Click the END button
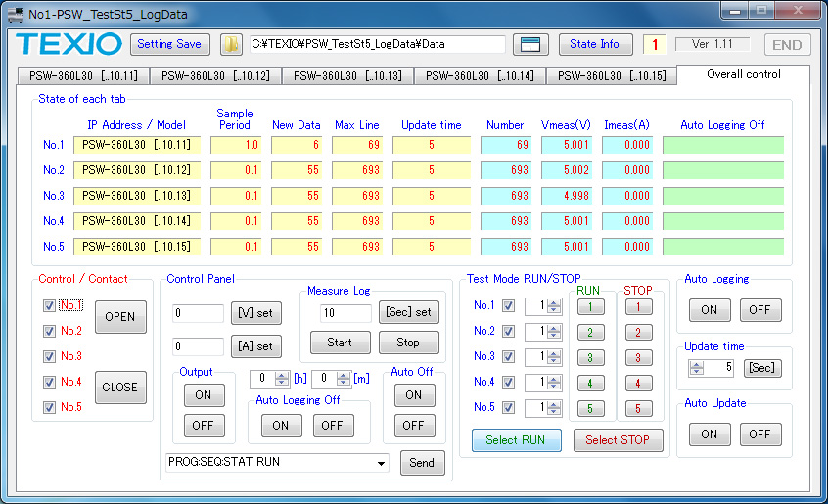 tap(787, 45)
